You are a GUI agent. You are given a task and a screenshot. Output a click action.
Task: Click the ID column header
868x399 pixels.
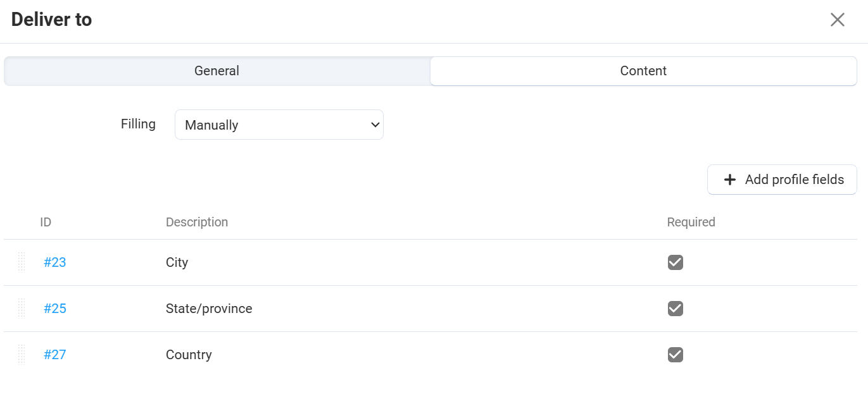(46, 222)
